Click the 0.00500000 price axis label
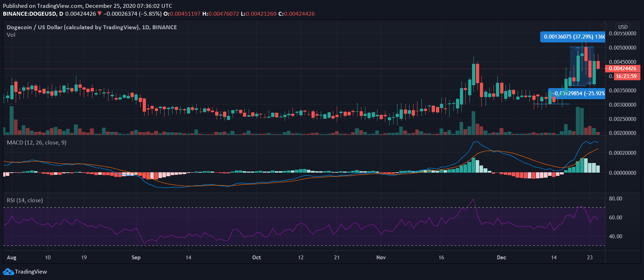 623,47
